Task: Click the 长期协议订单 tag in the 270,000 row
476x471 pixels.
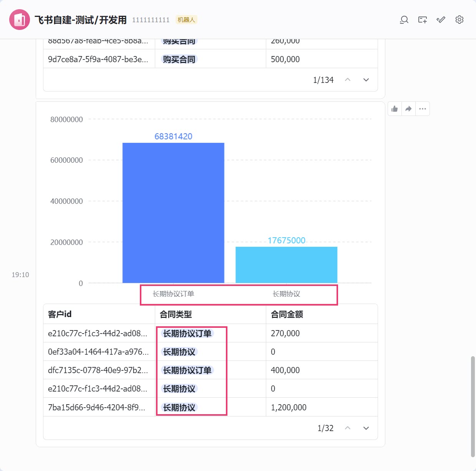Action: 187,334
